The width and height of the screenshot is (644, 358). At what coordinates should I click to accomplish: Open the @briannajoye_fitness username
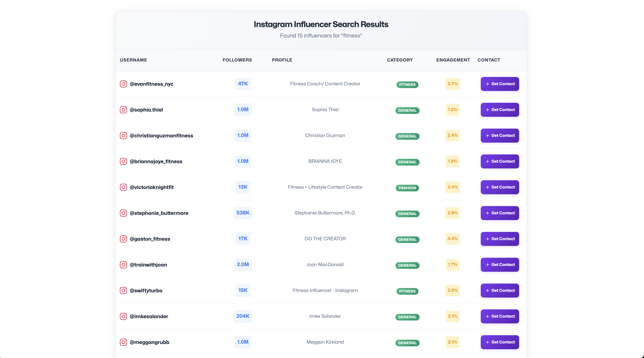click(156, 161)
